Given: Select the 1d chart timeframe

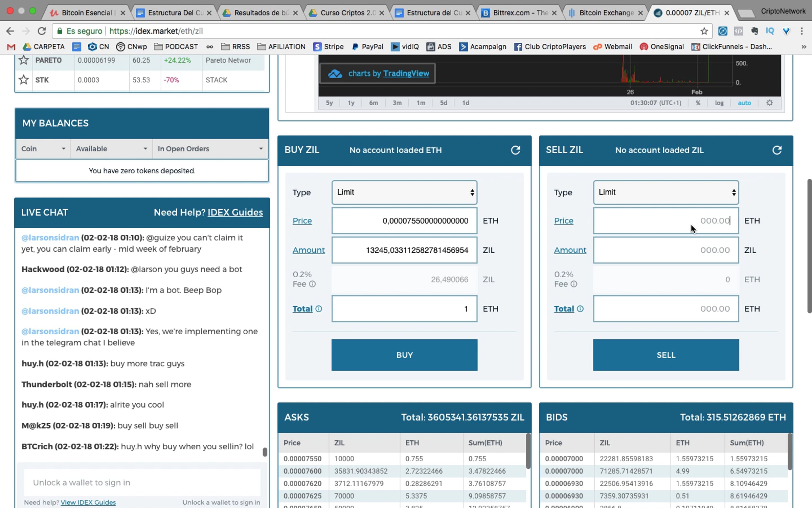Looking at the screenshot, I should (466, 103).
